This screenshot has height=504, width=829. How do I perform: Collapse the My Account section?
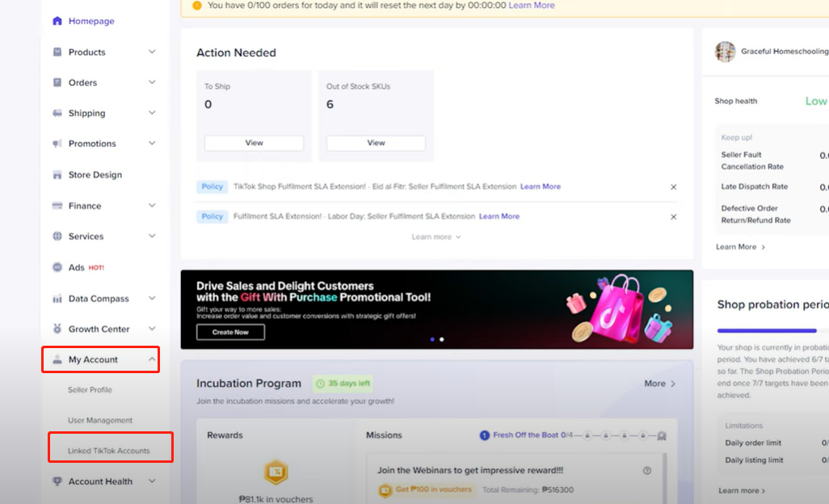point(151,359)
